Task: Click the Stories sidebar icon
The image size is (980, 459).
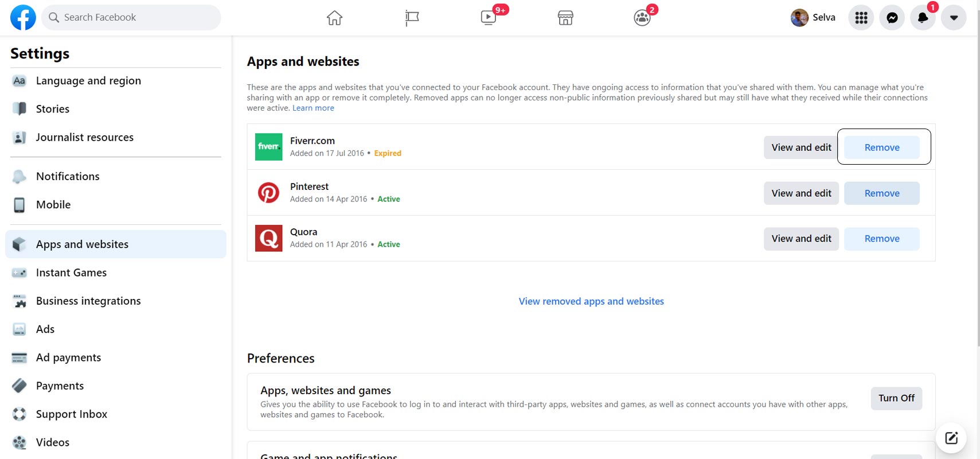Action: pos(19,109)
